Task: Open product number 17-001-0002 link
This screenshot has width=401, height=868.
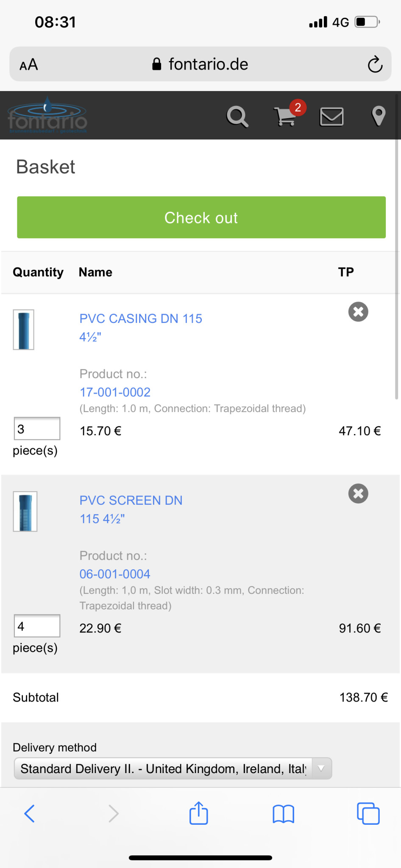Action: [115, 392]
